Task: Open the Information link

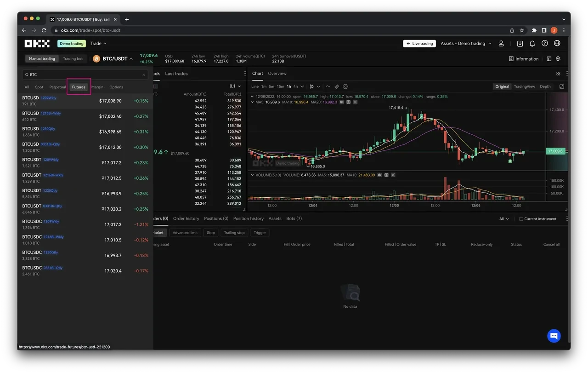Action: [524, 59]
